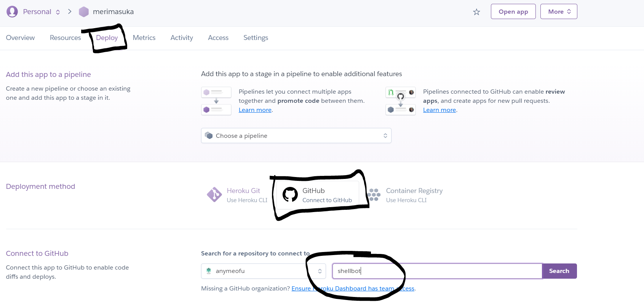The width and height of the screenshot is (644, 308).
Task: Favorite the app with the star icon
Action: click(x=476, y=12)
